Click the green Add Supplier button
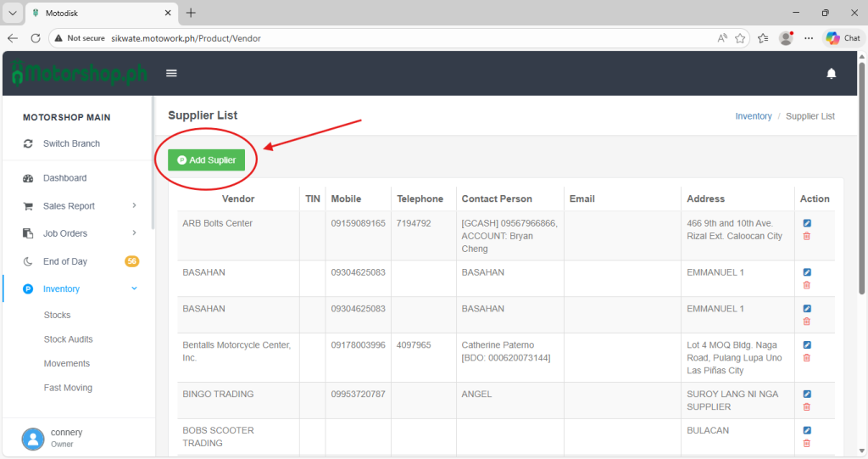 [206, 160]
